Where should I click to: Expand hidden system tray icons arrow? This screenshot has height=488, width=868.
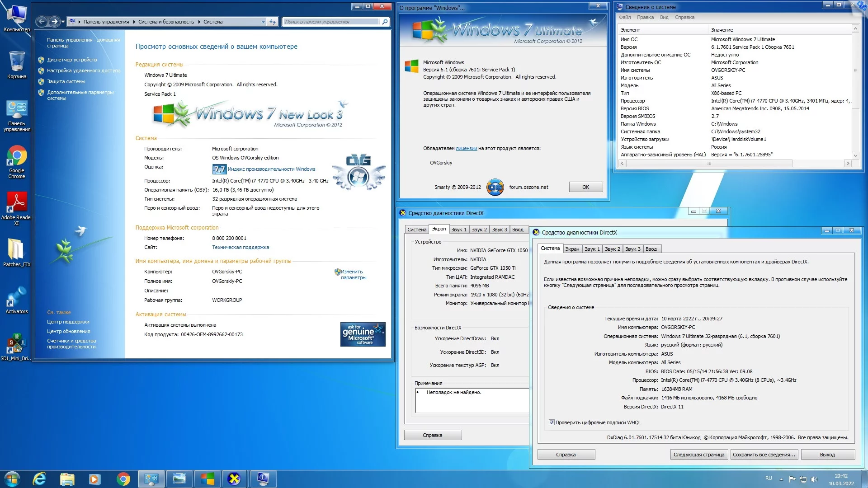point(781,479)
